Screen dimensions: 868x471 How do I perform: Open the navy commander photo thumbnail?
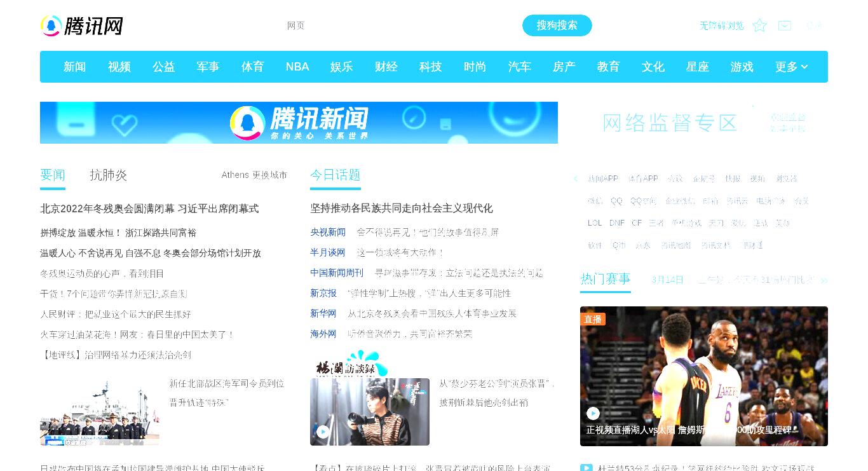pos(100,412)
